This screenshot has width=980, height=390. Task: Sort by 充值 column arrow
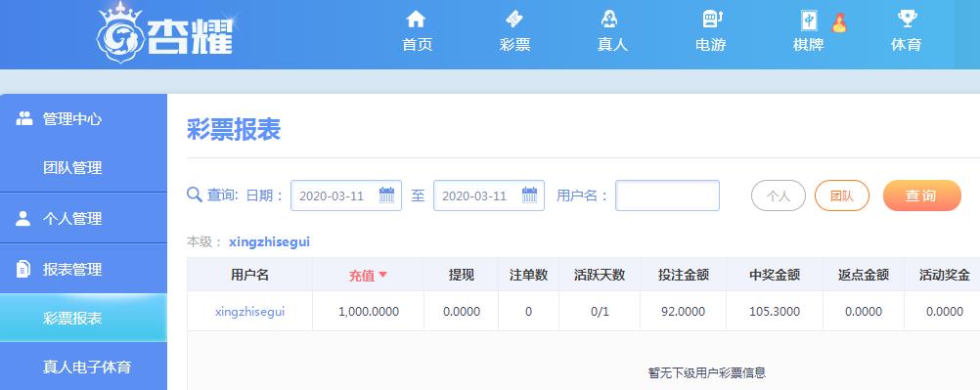click(383, 275)
